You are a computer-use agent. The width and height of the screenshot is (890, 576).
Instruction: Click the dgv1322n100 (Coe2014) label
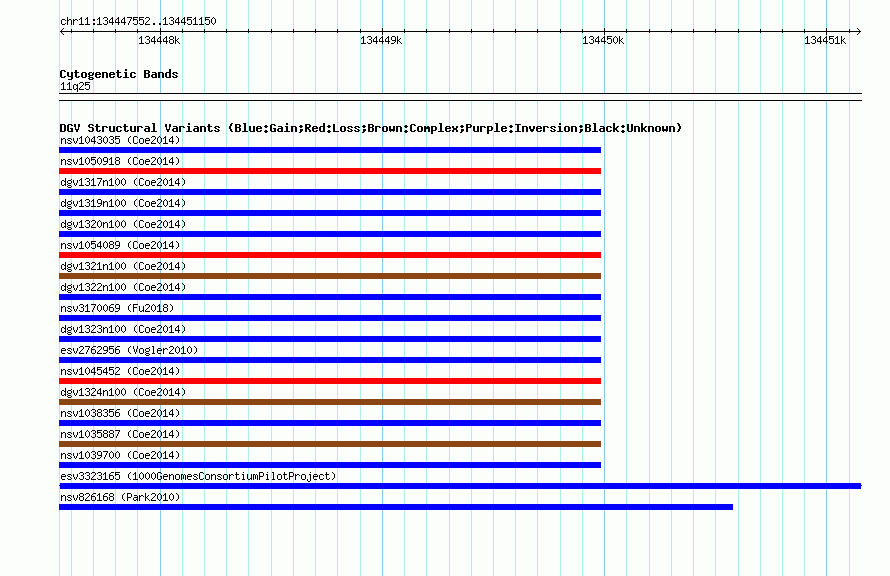click(x=123, y=287)
